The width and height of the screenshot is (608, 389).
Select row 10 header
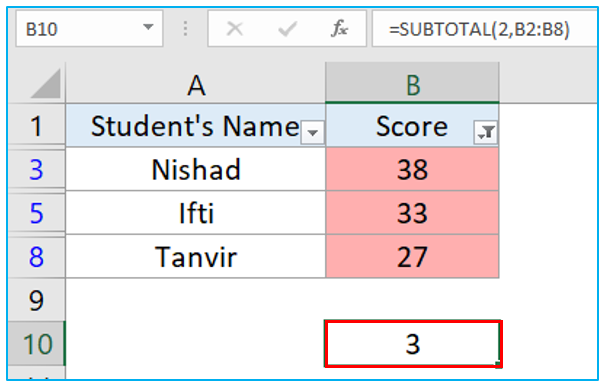coord(36,343)
